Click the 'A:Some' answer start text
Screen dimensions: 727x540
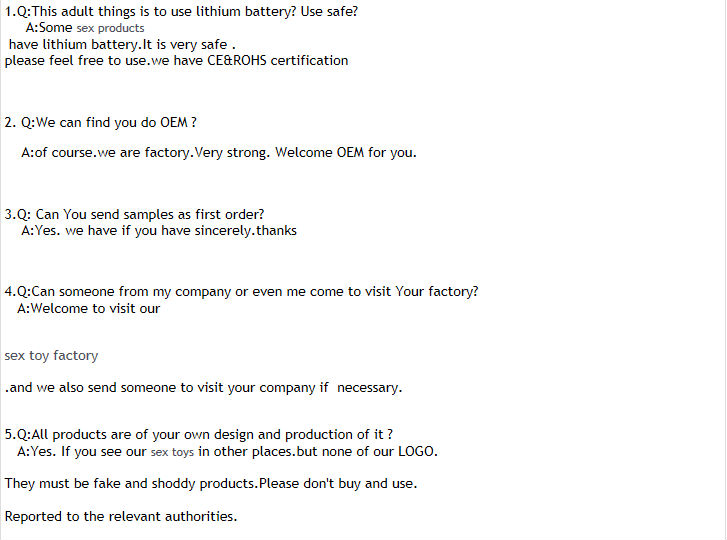click(49, 28)
